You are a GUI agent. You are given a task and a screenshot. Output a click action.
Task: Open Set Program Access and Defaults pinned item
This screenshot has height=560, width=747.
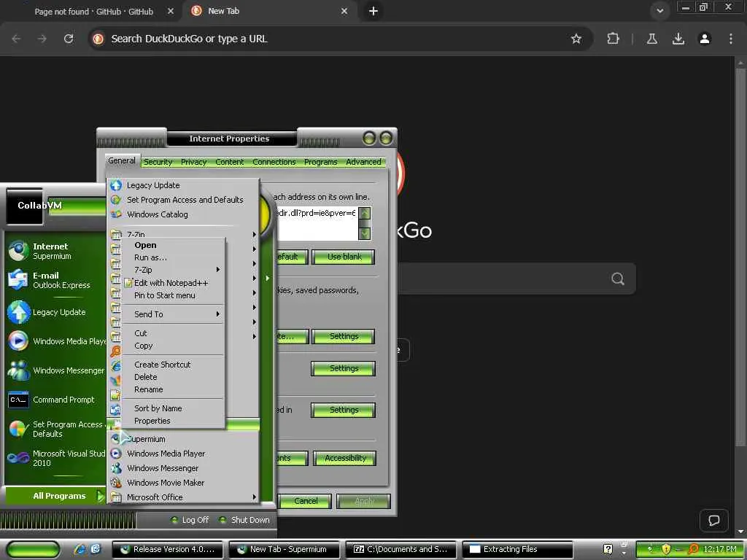[56, 429]
